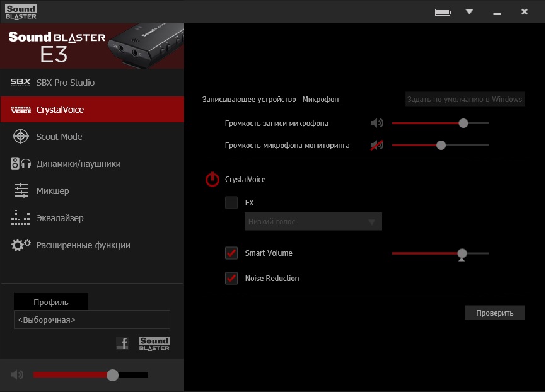Click the Scout Mode crosshair icon
The image size is (546, 392).
[x=21, y=137]
